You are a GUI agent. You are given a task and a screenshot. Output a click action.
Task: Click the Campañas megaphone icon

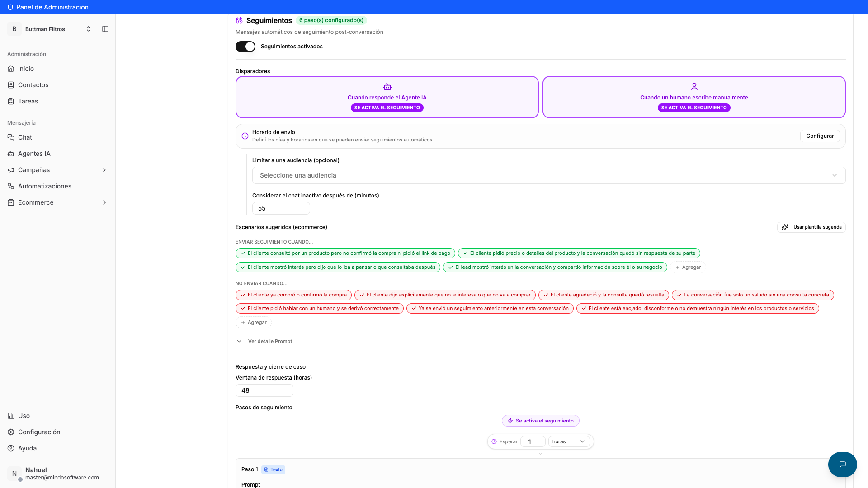pyautogui.click(x=11, y=170)
